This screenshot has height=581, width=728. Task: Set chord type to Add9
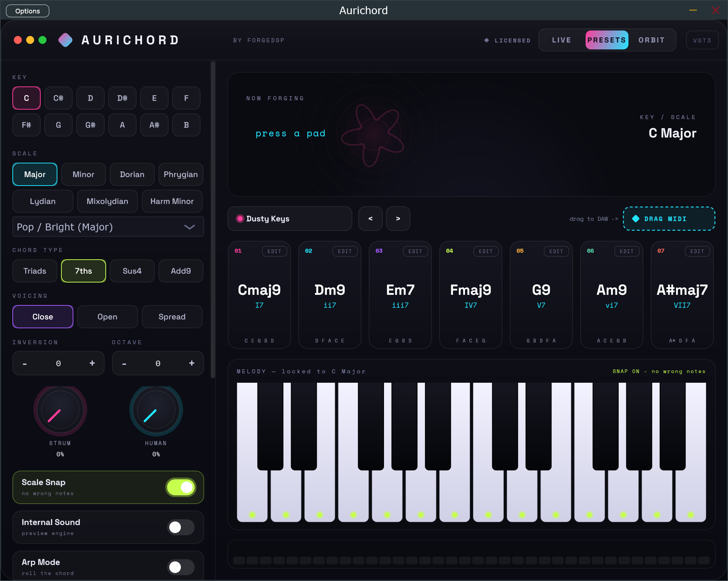(x=181, y=271)
